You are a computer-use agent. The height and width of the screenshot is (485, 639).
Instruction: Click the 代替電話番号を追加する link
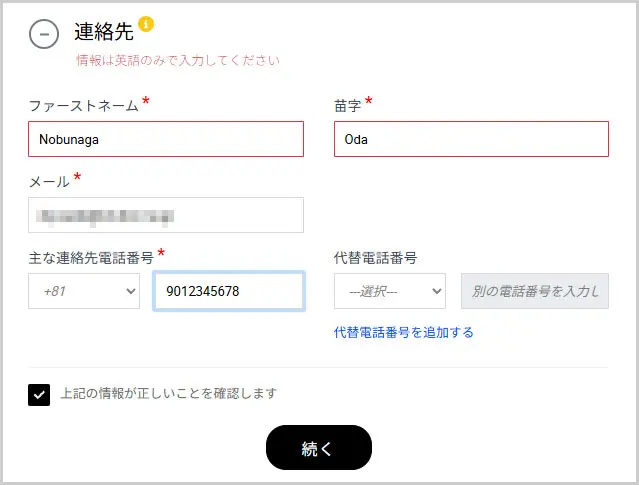pos(403,332)
